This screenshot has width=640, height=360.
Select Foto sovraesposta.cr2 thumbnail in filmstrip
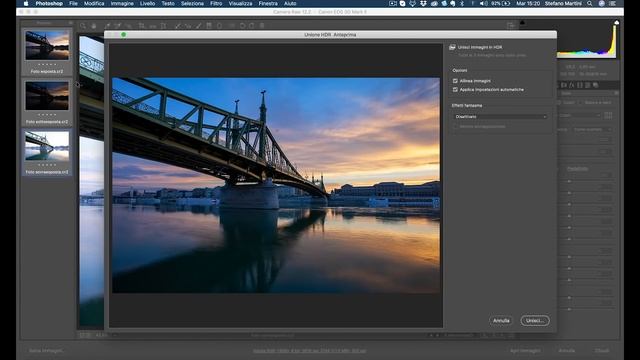click(47, 146)
